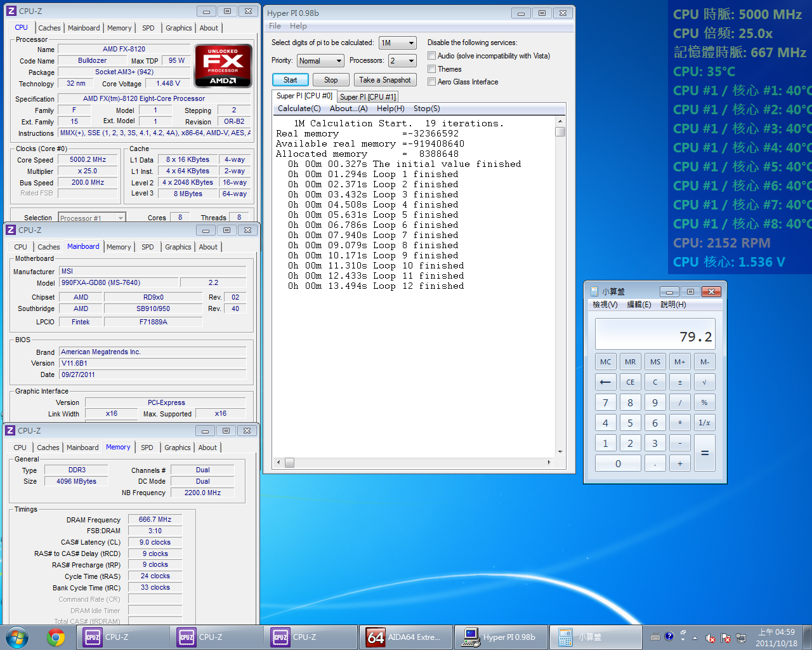
Task: Enable the Audio Vista incompatibility checkbox
Action: (x=431, y=56)
